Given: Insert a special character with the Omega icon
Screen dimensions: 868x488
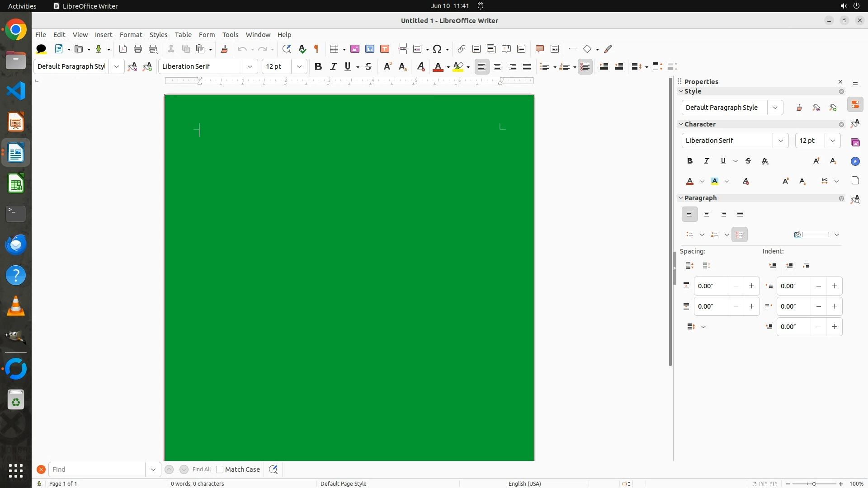Looking at the screenshot, I should [x=437, y=49].
